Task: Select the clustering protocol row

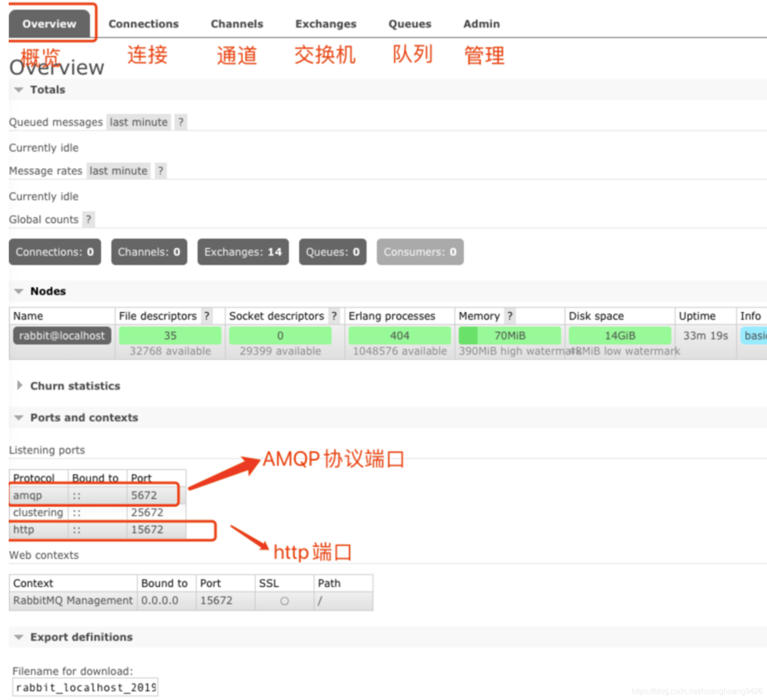Action: click(x=98, y=512)
